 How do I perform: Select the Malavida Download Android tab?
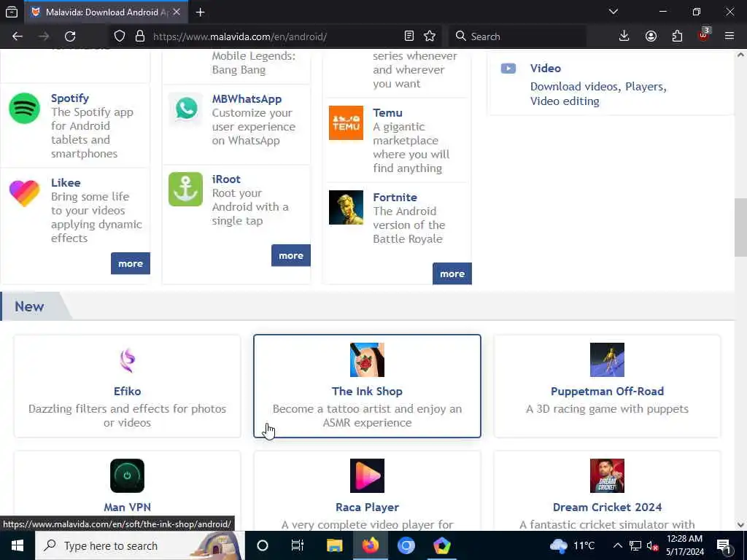(x=106, y=12)
